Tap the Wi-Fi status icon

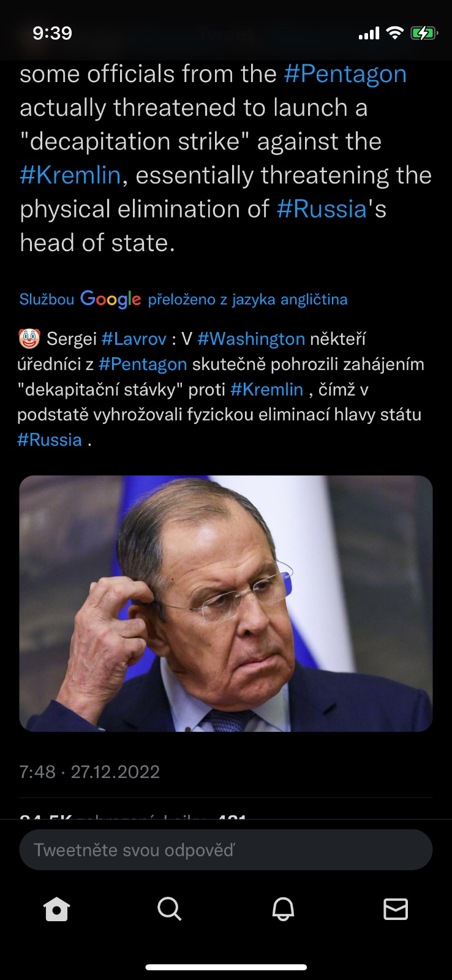point(395,33)
